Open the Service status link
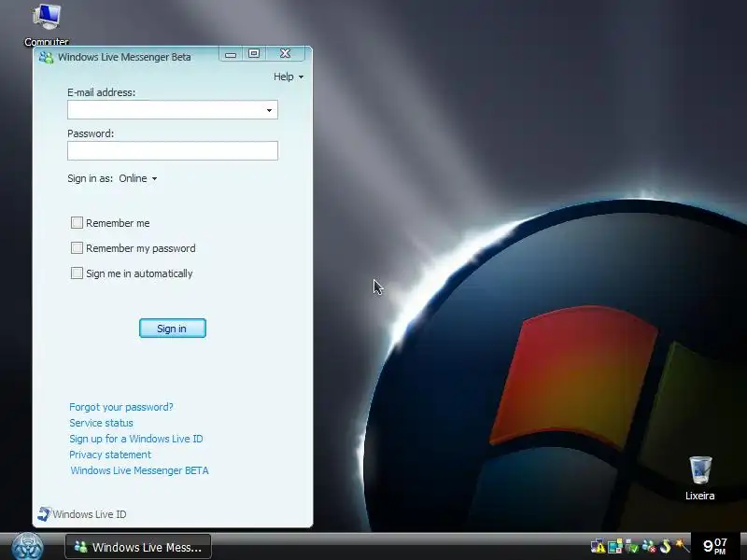747x560 pixels. 101,423
